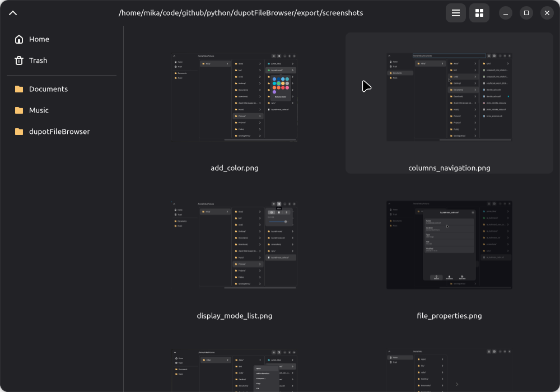Switch to grid view mode
The width and height of the screenshot is (560, 392).
(479, 13)
